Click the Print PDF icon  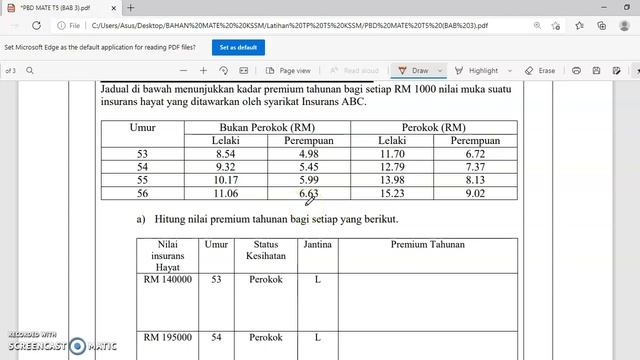click(x=576, y=71)
